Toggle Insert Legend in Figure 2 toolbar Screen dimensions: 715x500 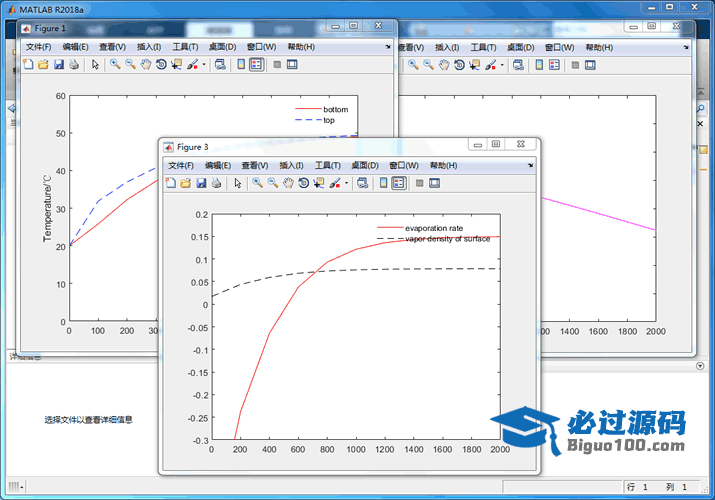[554, 65]
